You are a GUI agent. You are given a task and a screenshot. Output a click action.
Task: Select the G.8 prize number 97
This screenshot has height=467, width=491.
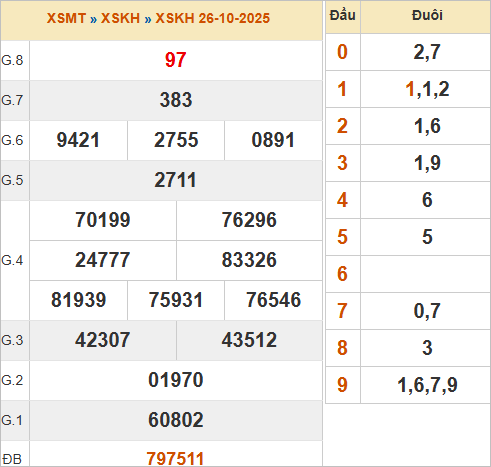point(176,60)
